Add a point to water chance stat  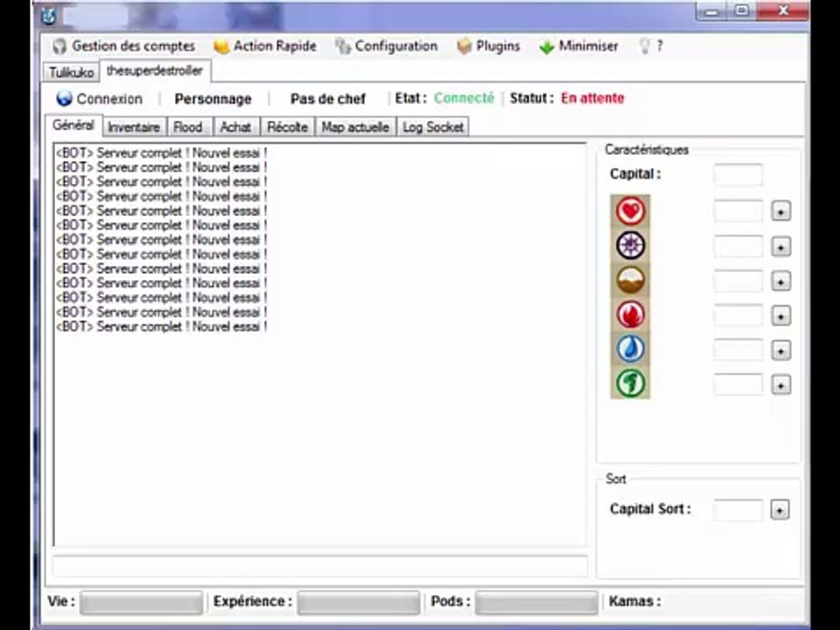click(780, 351)
